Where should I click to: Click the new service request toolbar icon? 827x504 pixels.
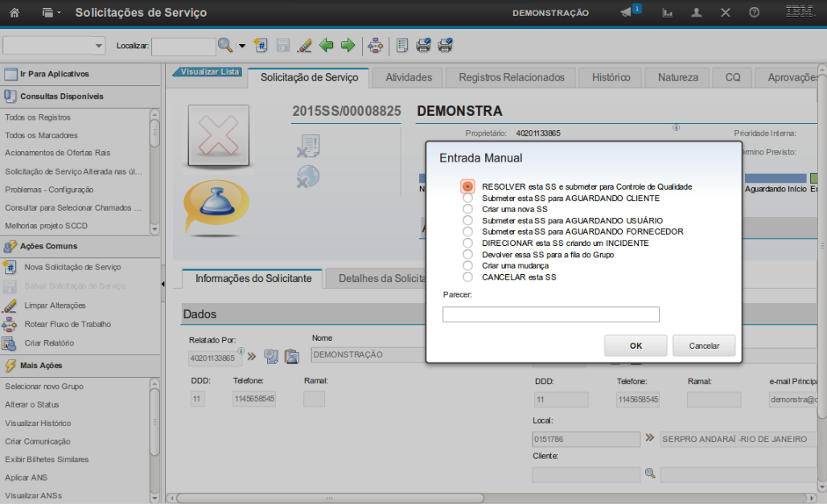[x=260, y=46]
